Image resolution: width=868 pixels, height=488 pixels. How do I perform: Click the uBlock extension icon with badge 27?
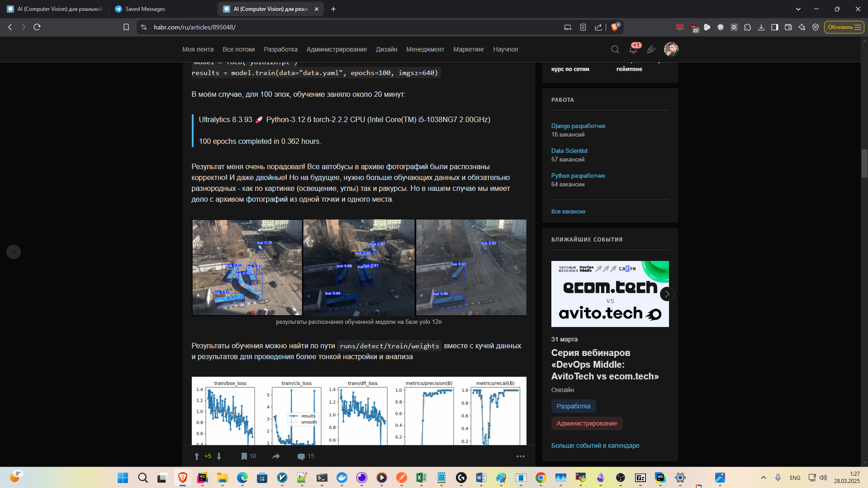694,28
